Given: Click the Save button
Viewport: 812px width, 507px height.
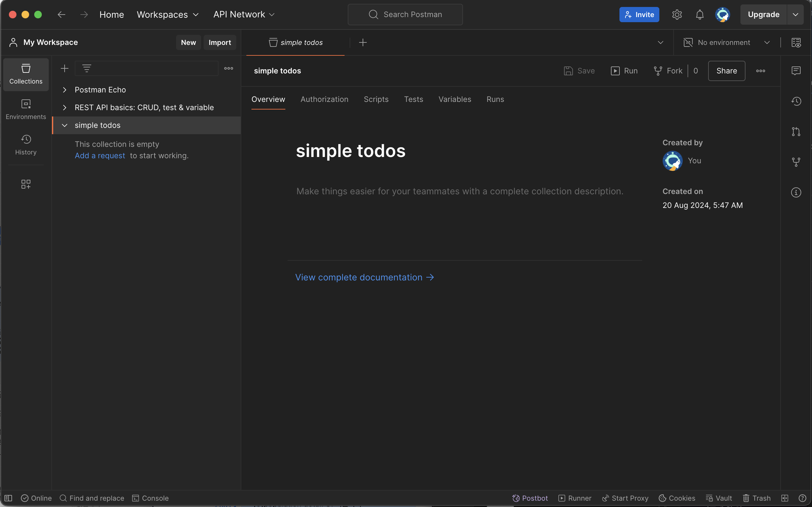Looking at the screenshot, I should [x=579, y=71].
